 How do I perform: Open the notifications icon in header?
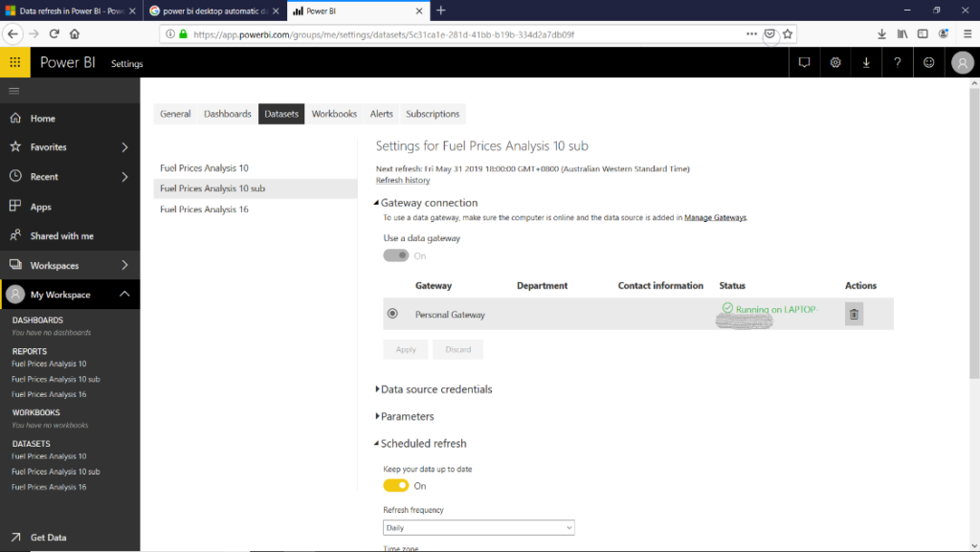804,63
